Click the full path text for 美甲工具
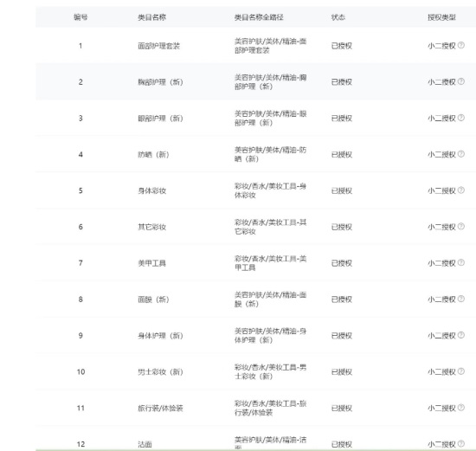Screen dimensions: 476x451 (x=270, y=263)
